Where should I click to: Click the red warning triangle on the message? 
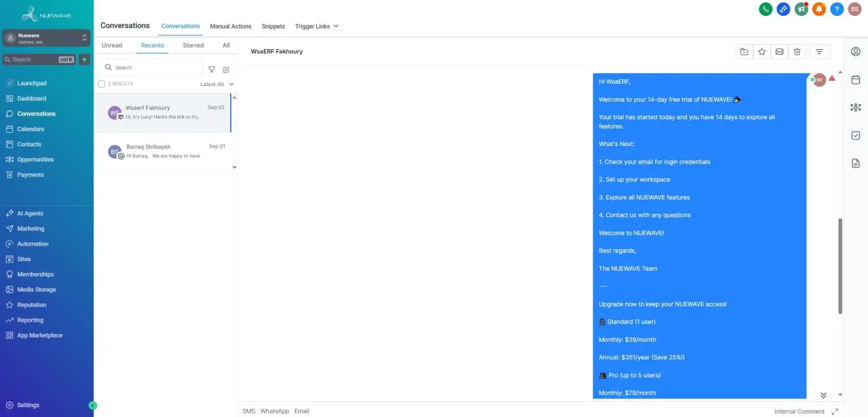point(832,78)
